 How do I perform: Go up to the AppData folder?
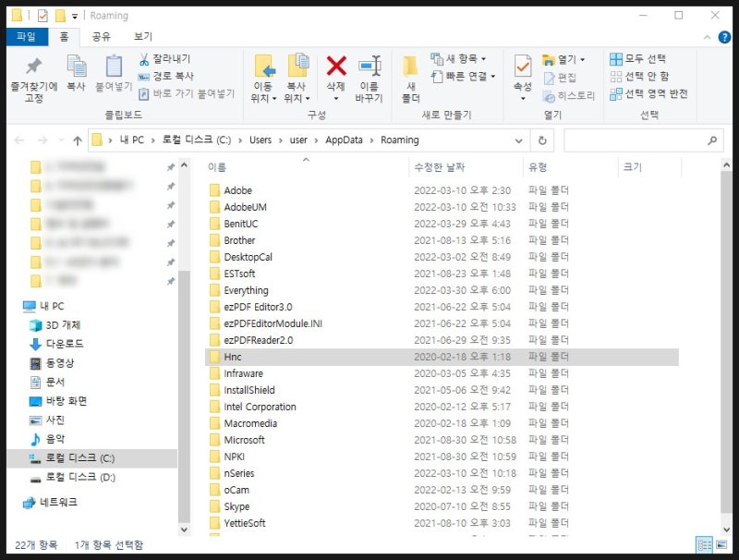79,140
